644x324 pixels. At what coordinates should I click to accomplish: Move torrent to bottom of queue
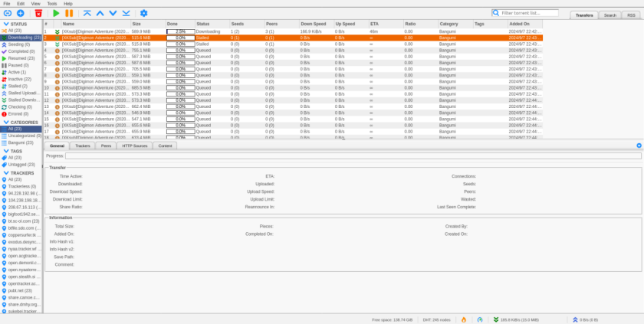coord(126,14)
